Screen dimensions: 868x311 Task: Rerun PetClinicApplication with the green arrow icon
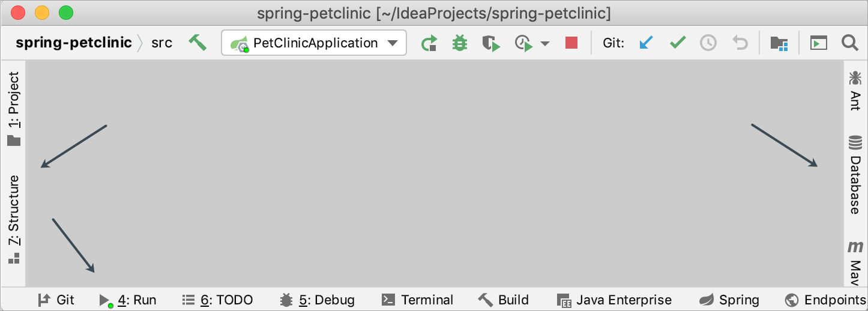(x=429, y=43)
